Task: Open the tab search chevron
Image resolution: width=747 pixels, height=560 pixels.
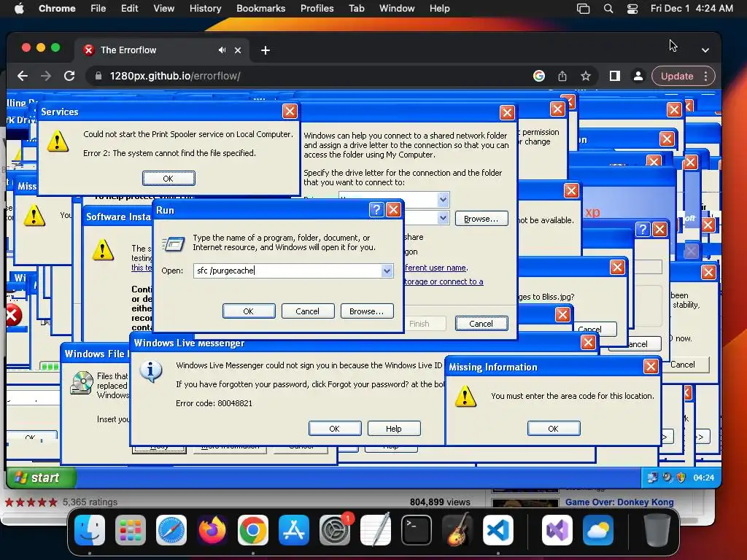Action: (x=705, y=50)
